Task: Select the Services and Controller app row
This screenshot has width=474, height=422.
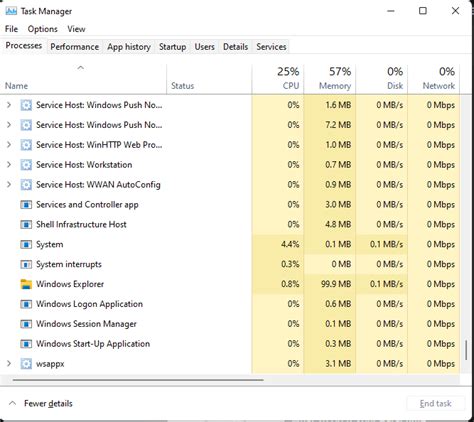Action: tap(230, 204)
